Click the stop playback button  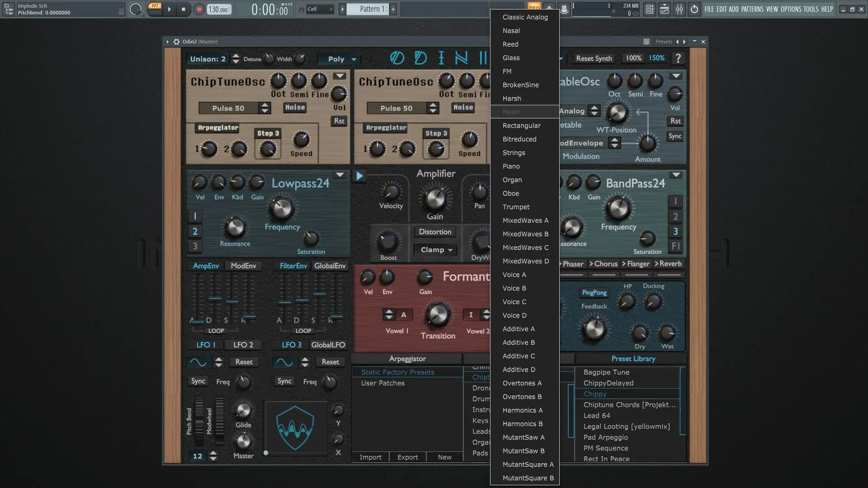pyautogui.click(x=183, y=9)
